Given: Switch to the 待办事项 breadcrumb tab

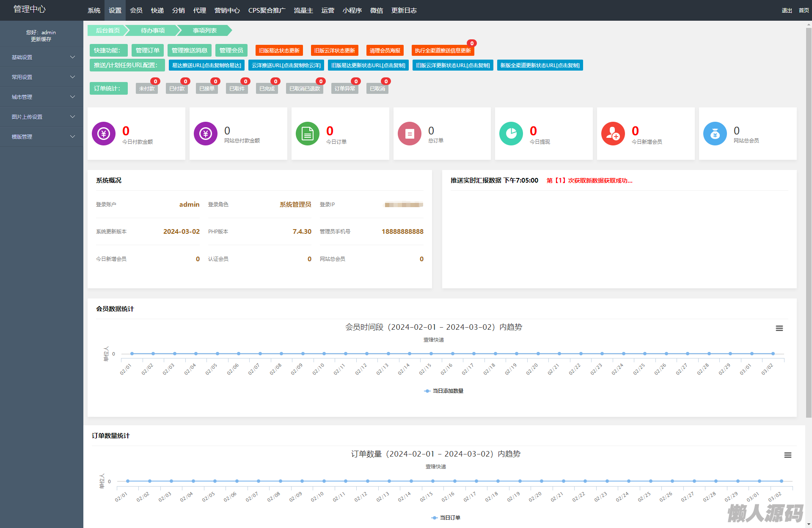Looking at the screenshot, I should tap(153, 30).
